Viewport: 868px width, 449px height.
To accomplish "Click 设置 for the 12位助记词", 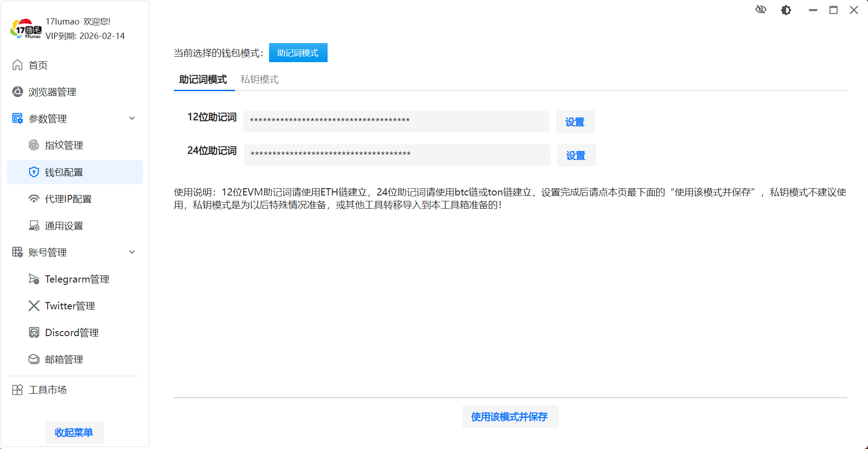I will [x=575, y=122].
